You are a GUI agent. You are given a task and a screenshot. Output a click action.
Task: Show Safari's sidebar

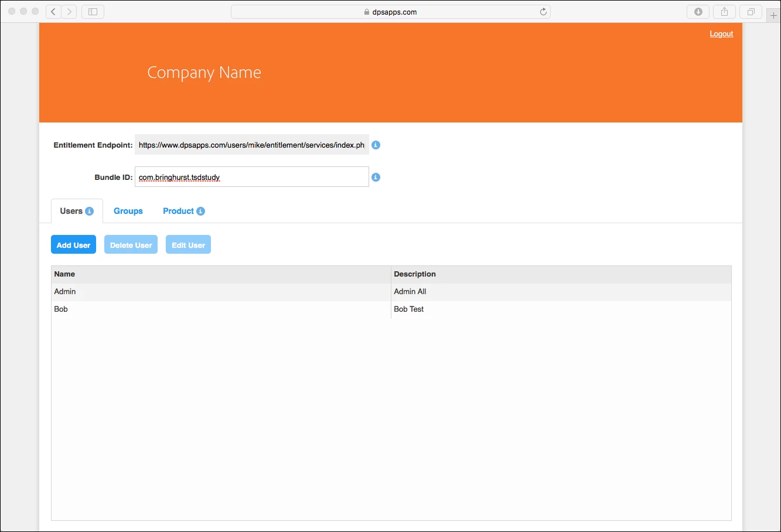(x=93, y=12)
